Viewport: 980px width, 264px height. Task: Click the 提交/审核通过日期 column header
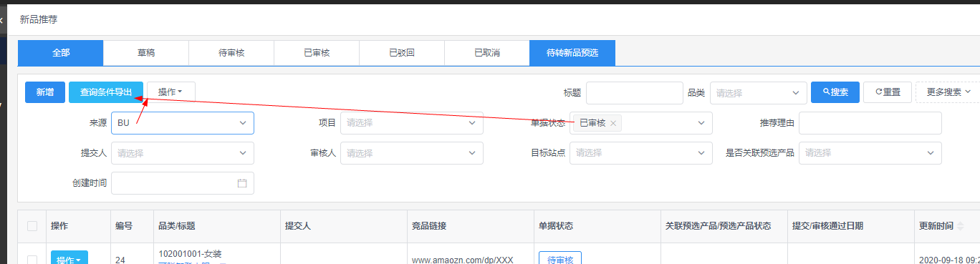pos(827,226)
